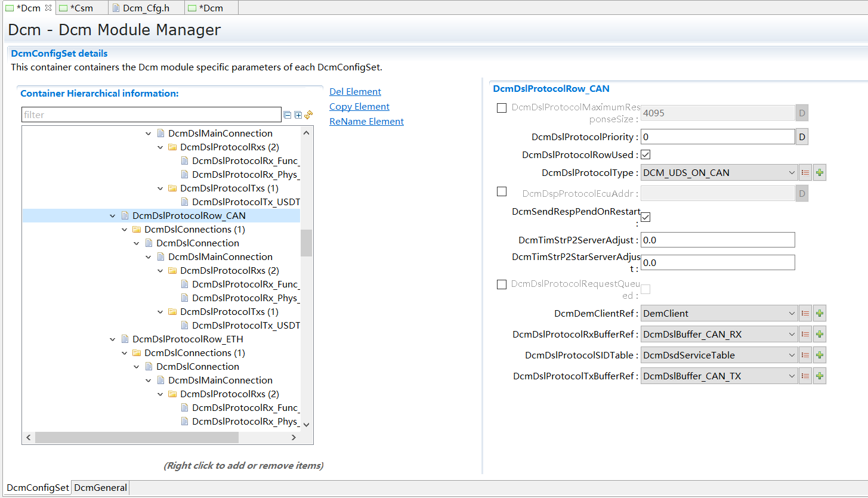Image resolution: width=868 pixels, height=498 pixels.
Task: Click the tree's horizontal scrollbar thumb
Action: [137, 437]
